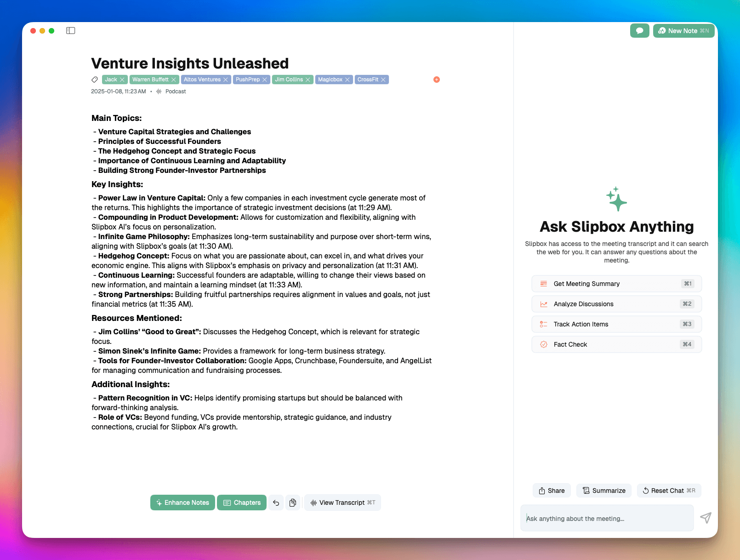Select Get Meeting Summary suggestion
The height and width of the screenshot is (560, 740).
tap(616, 284)
